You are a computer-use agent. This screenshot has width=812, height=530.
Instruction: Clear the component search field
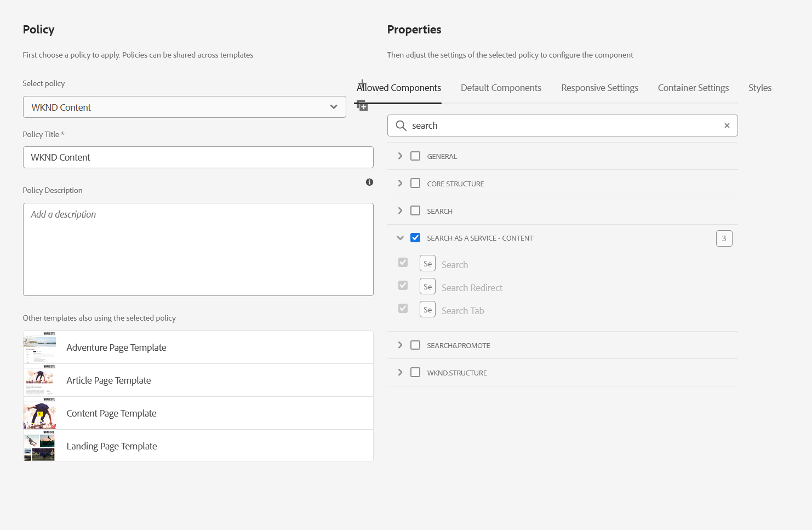point(727,126)
